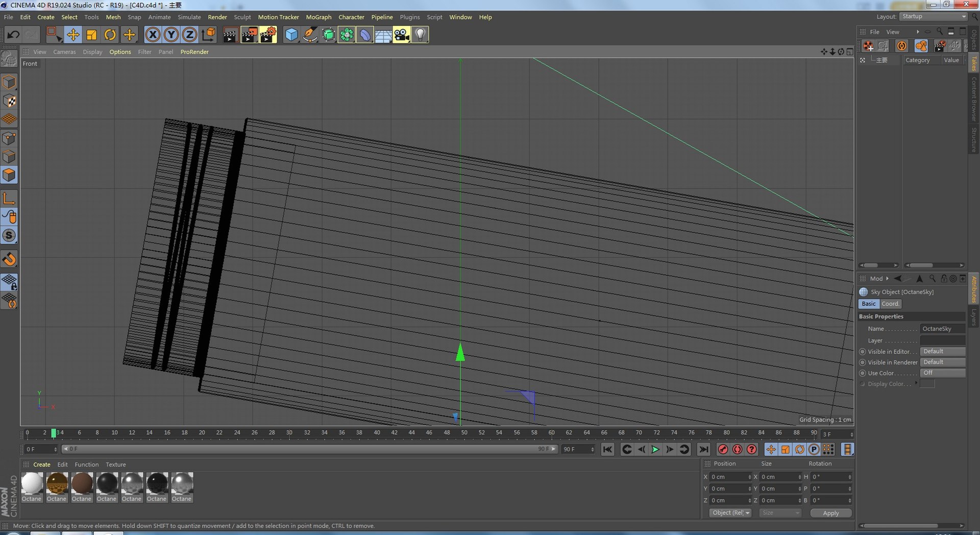
Task: Switch to the Coord. tab
Action: coord(890,304)
